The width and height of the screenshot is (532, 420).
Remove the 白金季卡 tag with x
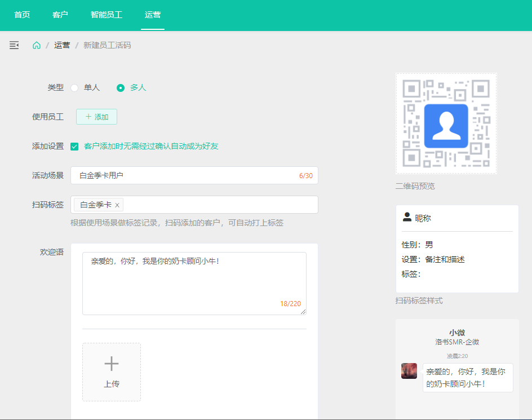pos(117,205)
